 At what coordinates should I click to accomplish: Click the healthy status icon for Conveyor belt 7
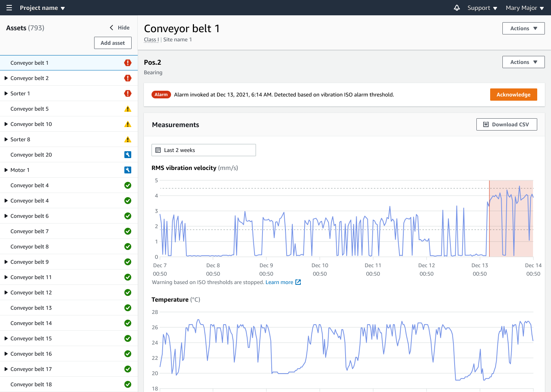coord(128,231)
